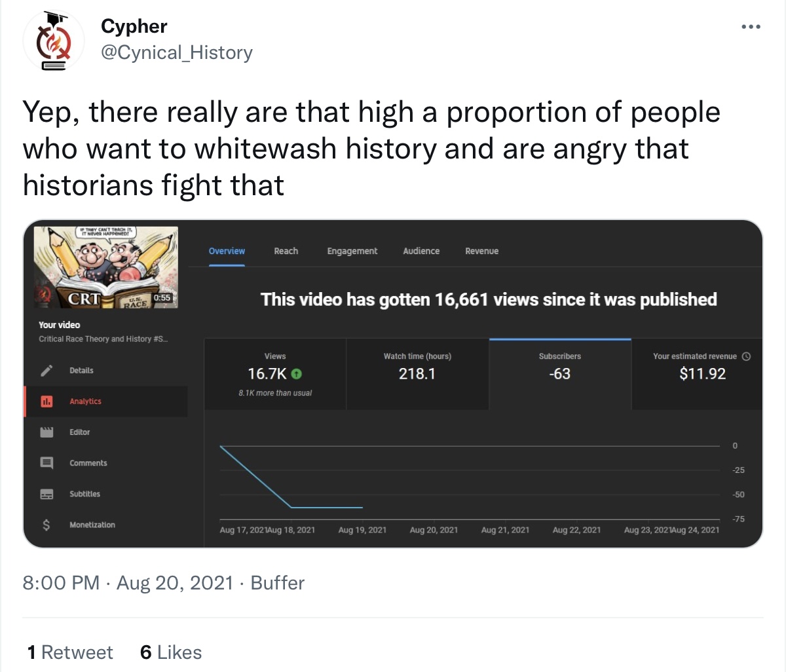Select the Subscribers metric card
The height and width of the screenshot is (672, 803).
[560, 374]
